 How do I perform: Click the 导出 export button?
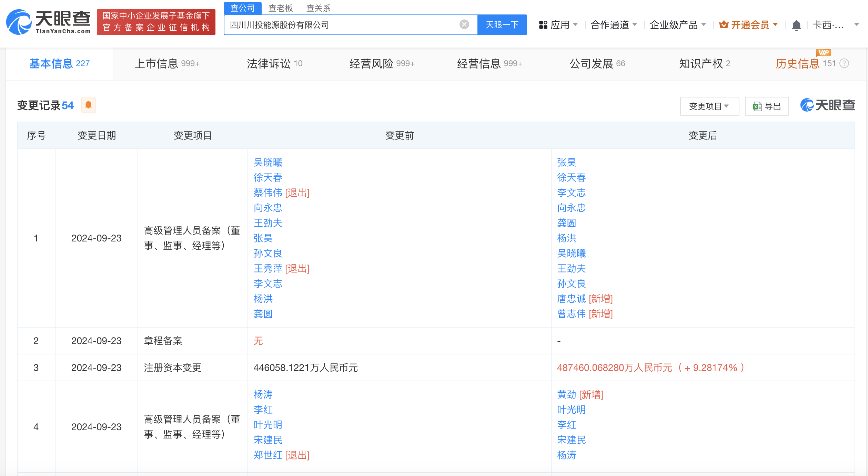click(x=767, y=106)
